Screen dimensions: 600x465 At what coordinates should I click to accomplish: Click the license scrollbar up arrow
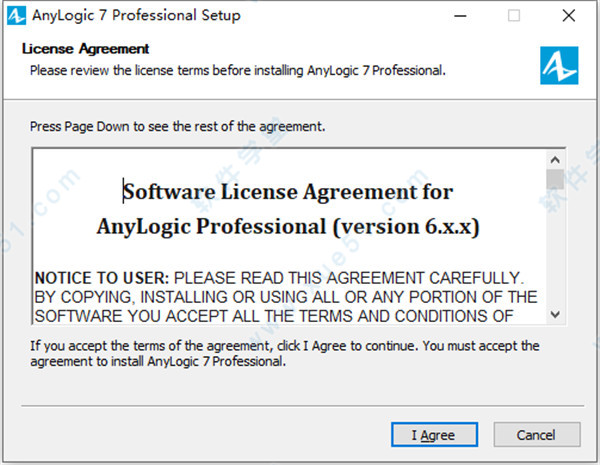coord(554,160)
